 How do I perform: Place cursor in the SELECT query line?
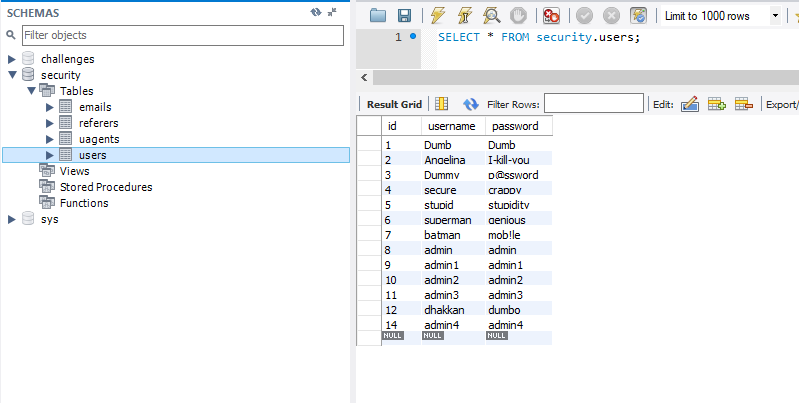pyautogui.click(x=539, y=37)
